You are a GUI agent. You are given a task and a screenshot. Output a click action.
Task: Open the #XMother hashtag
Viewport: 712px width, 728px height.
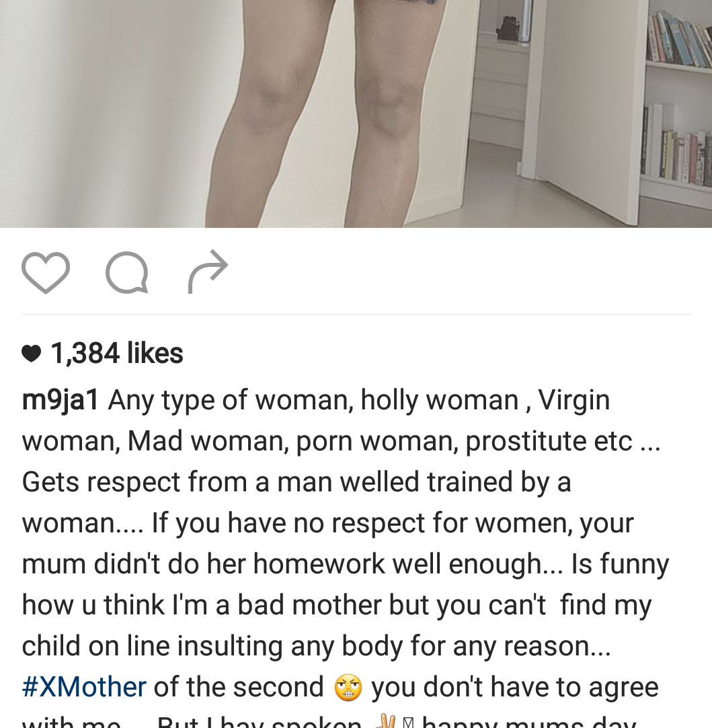click(x=84, y=687)
